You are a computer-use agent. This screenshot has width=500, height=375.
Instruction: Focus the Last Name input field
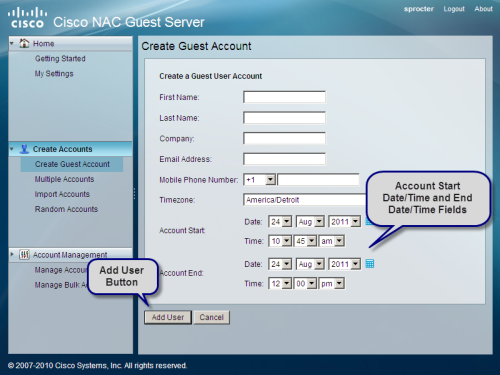[x=284, y=118]
